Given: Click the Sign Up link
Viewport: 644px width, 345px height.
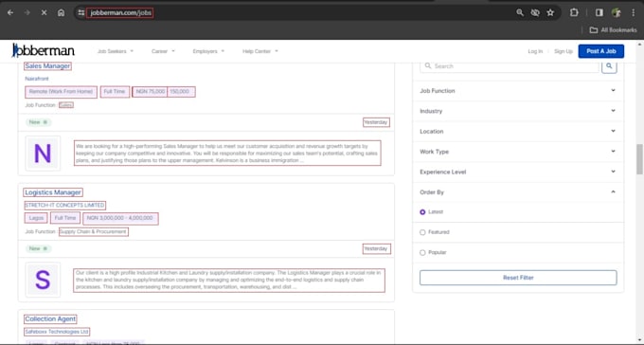Looking at the screenshot, I should tap(563, 51).
